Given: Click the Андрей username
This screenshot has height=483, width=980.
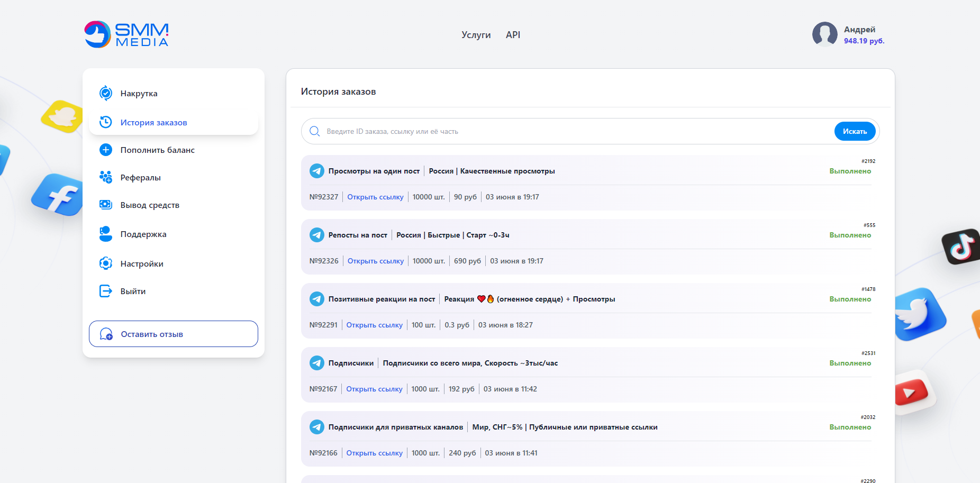Looking at the screenshot, I should pos(859,30).
